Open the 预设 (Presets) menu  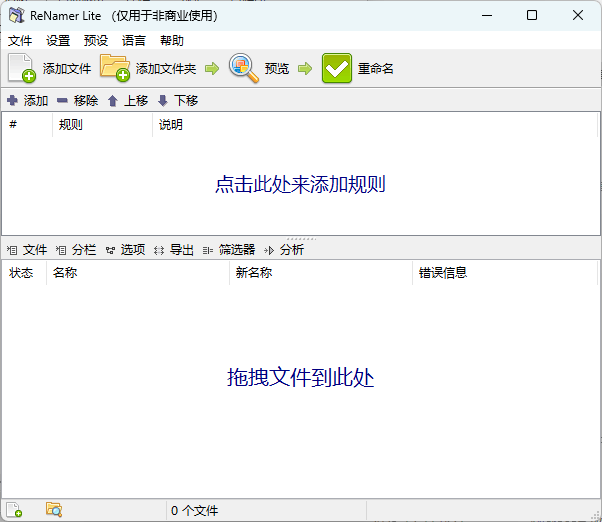tap(96, 41)
